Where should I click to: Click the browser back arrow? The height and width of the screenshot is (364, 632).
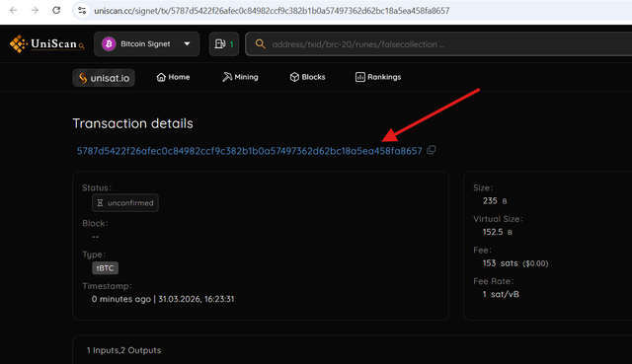(13, 11)
